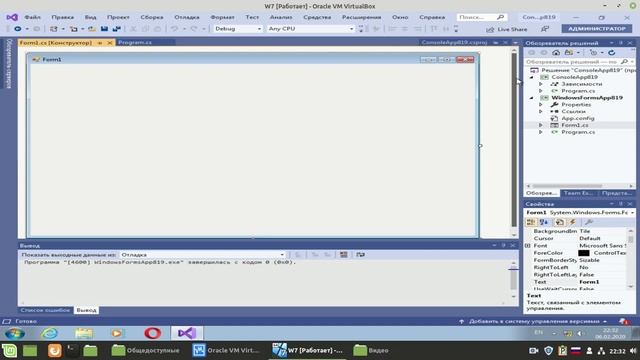The height and width of the screenshot is (360, 640).
Task: Show Events lightning bolt in Properties panel
Action: point(573,222)
